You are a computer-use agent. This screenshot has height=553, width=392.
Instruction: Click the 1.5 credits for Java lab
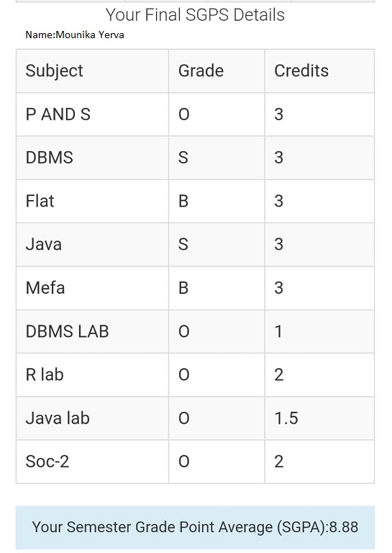pyautogui.click(x=286, y=418)
